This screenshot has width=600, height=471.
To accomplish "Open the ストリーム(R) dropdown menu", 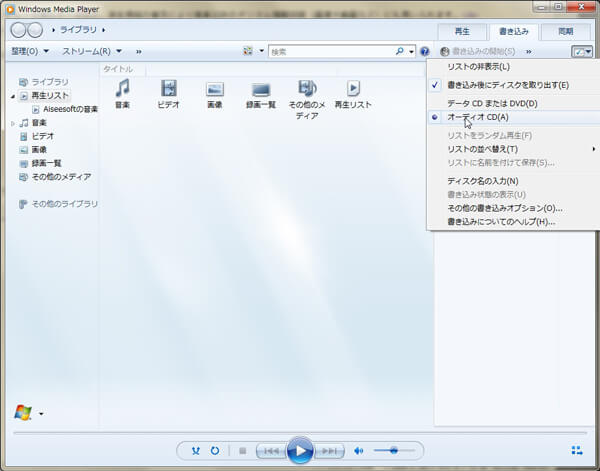I will tap(92, 51).
